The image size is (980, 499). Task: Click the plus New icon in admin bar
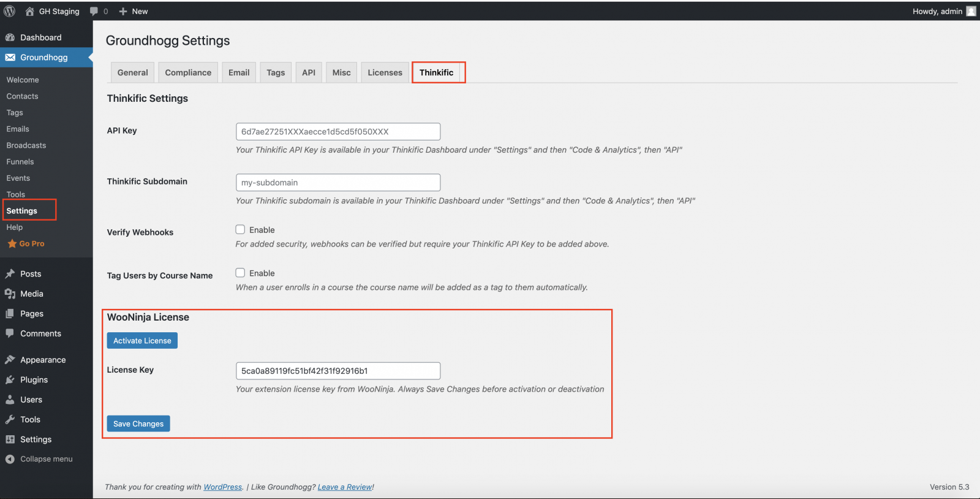point(123,11)
